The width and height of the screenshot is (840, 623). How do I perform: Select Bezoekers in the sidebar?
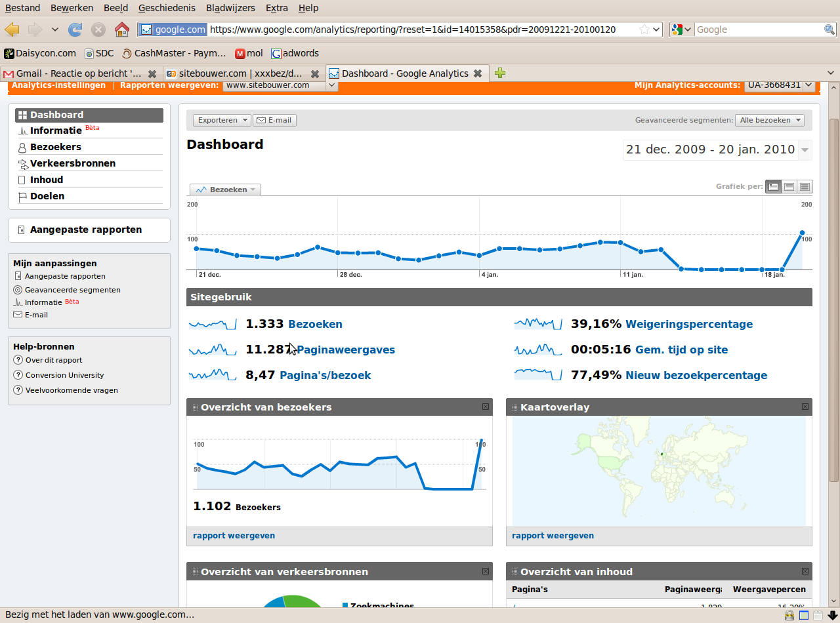[56, 147]
